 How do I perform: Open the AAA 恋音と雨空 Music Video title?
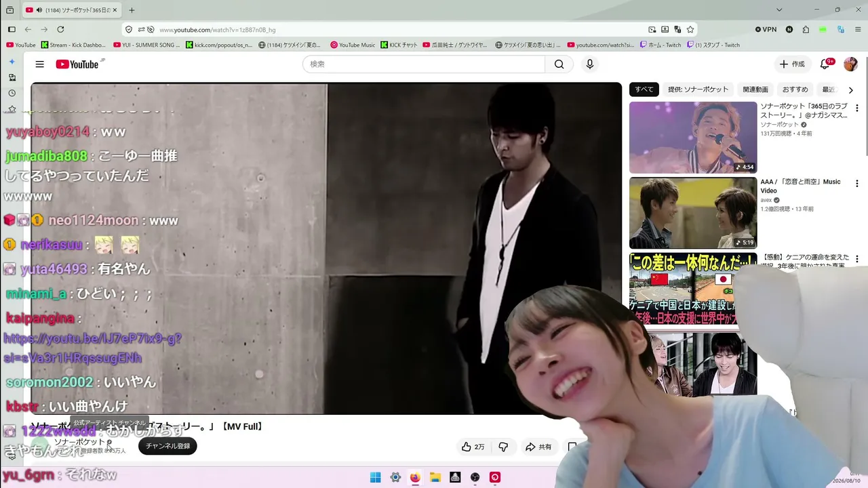(x=800, y=186)
